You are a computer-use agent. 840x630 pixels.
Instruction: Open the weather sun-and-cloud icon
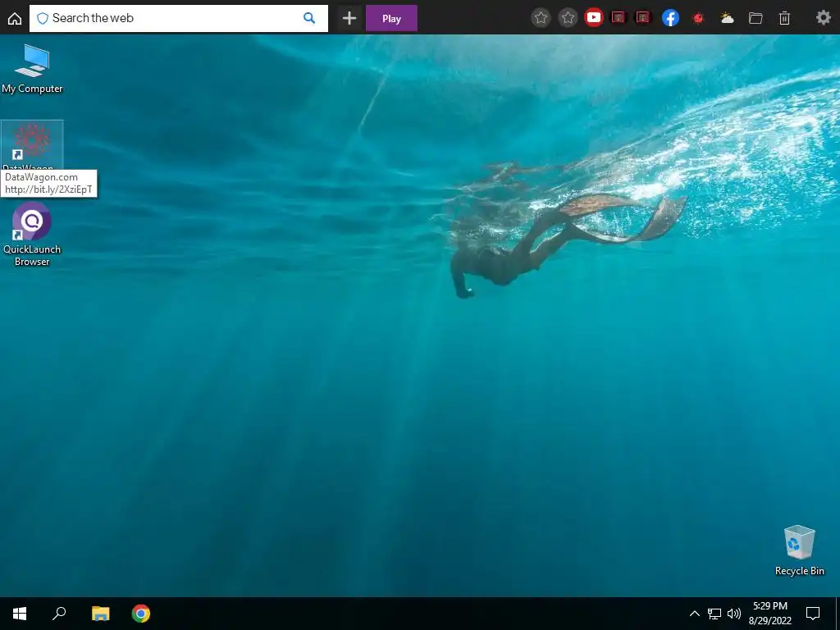point(727,18)
